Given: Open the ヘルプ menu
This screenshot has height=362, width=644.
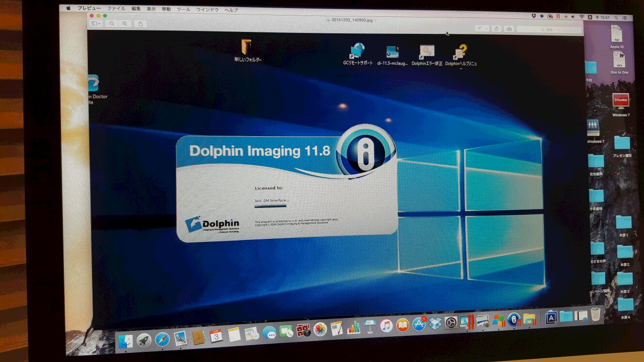Looking at the screenshot, I should pyautogui.click(x=231, y=10).
